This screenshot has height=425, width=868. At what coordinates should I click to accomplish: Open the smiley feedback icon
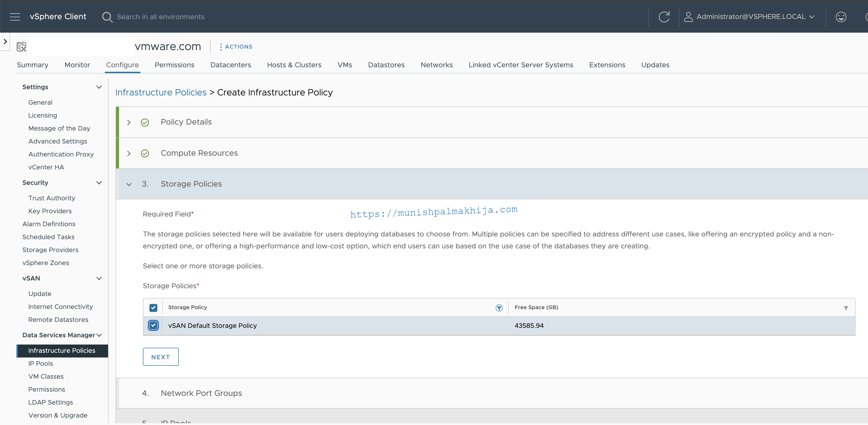841,17
